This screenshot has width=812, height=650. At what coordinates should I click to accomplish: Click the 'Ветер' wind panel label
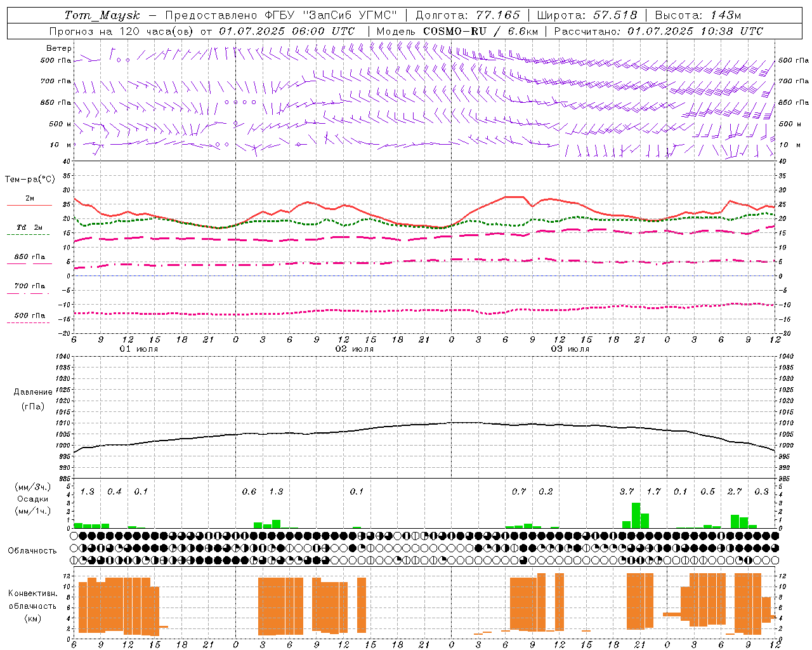[x=59, y=48]
